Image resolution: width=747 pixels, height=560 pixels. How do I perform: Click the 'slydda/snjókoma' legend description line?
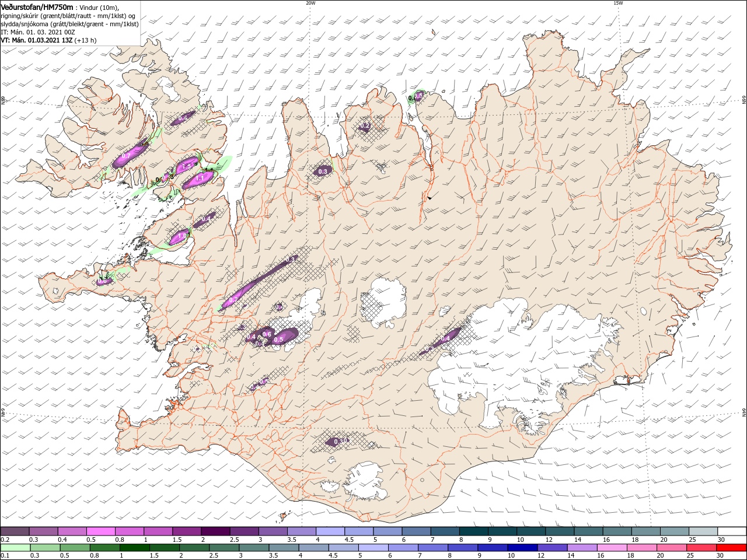pyautogui.click(x=69, y=24)
